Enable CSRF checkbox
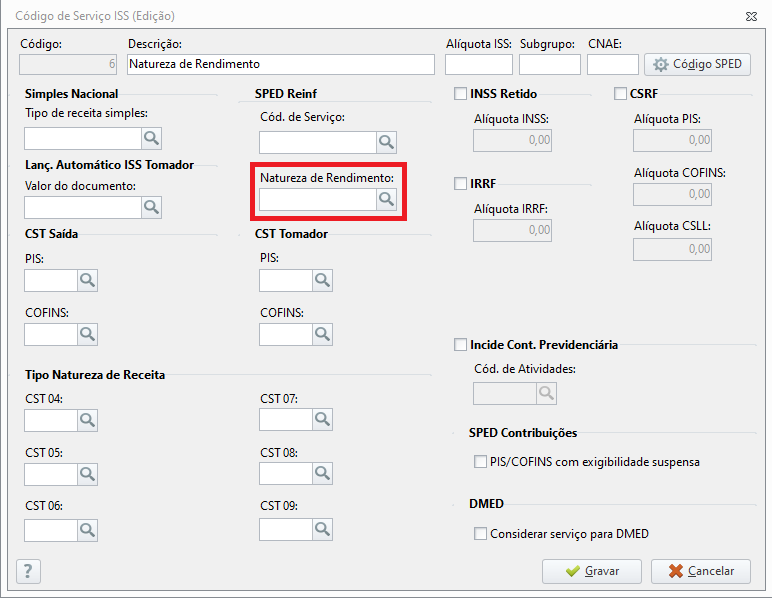Viewport: 772px width, 598px height. [620, 94]
